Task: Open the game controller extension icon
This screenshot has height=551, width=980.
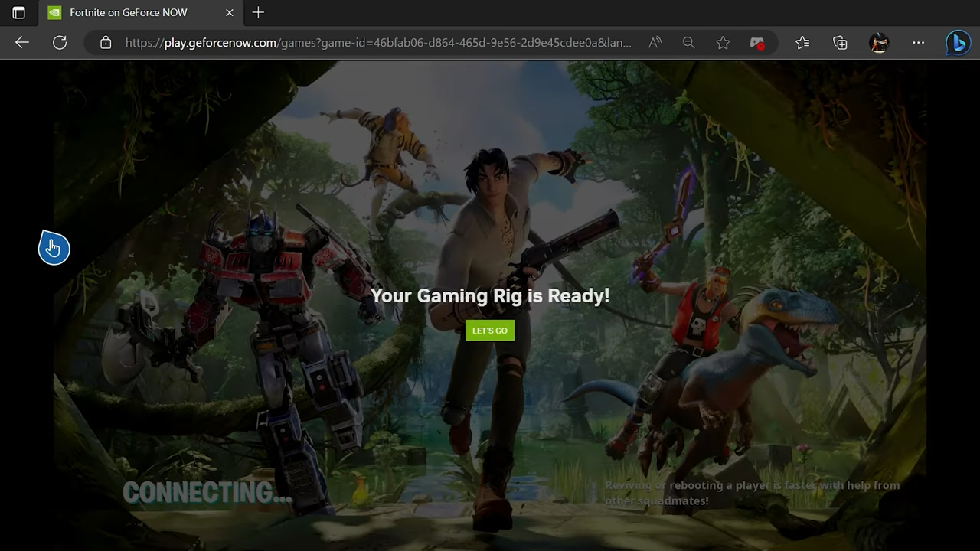Action: [x=757, y=43]
